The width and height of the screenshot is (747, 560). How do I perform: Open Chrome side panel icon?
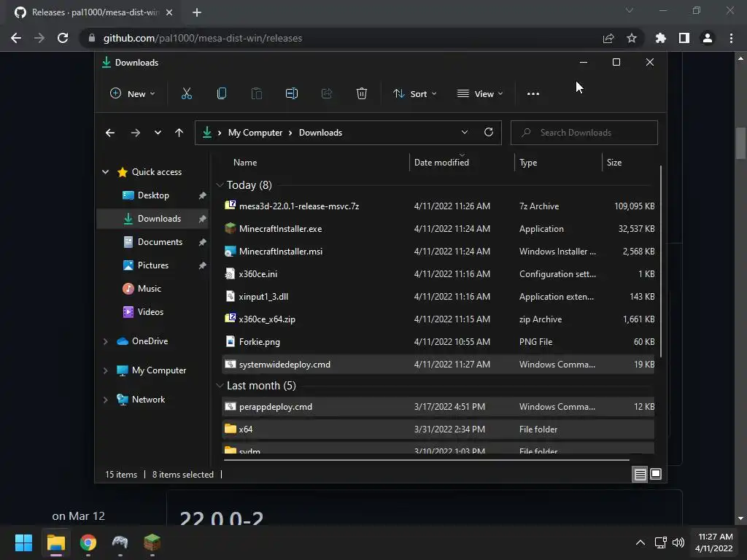click(x=684, y=38)
